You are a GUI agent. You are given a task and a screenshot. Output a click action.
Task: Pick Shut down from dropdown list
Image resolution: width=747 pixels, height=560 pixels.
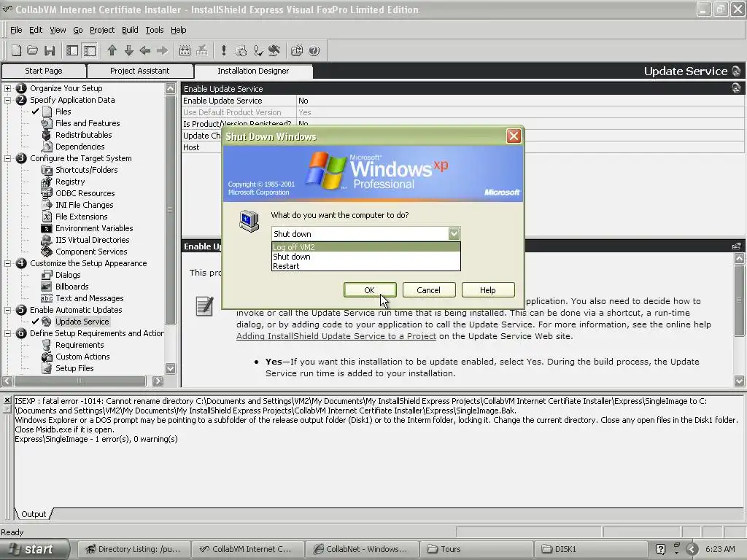click(x=366, y=257)
